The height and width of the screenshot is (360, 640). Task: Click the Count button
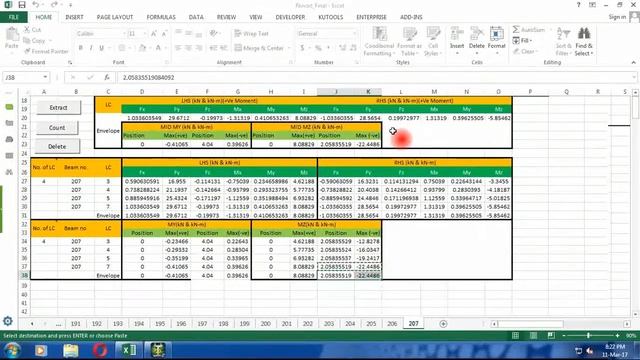[57, 128]
